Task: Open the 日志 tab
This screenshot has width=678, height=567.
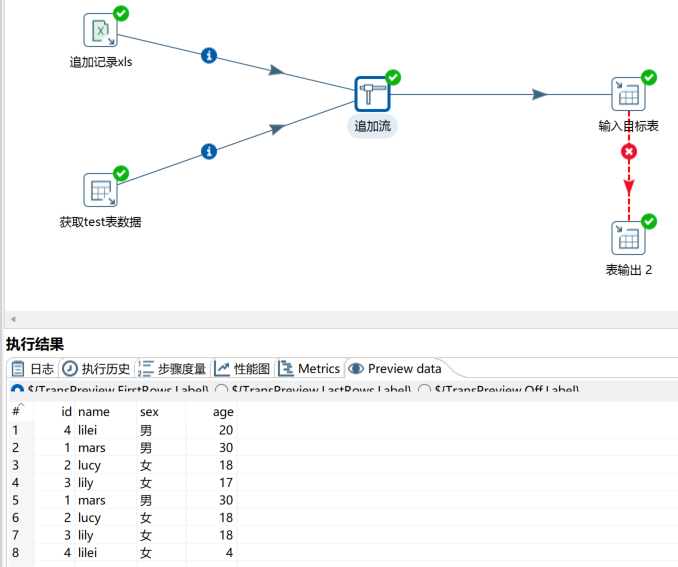Action: coord(33,369)
